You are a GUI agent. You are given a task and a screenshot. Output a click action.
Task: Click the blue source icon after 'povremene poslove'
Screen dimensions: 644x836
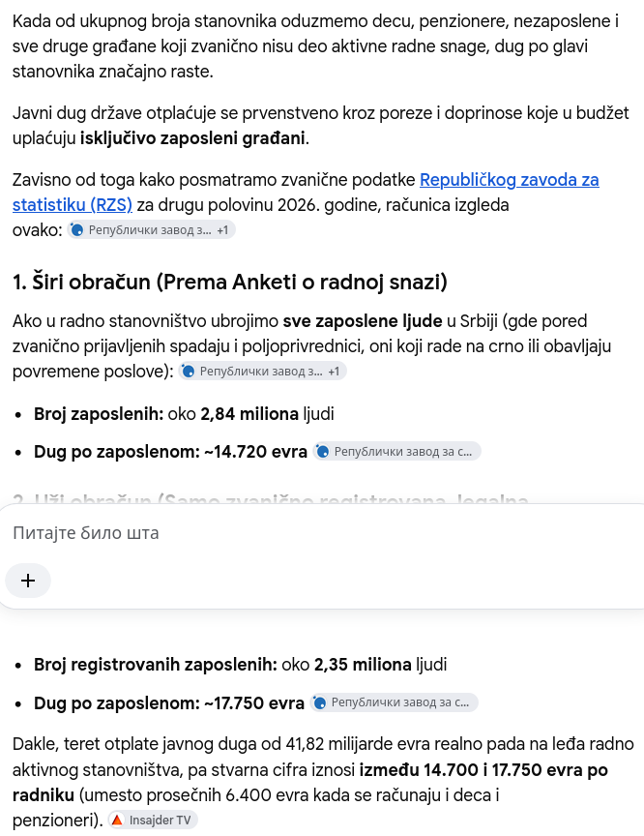tap(188, 372)
